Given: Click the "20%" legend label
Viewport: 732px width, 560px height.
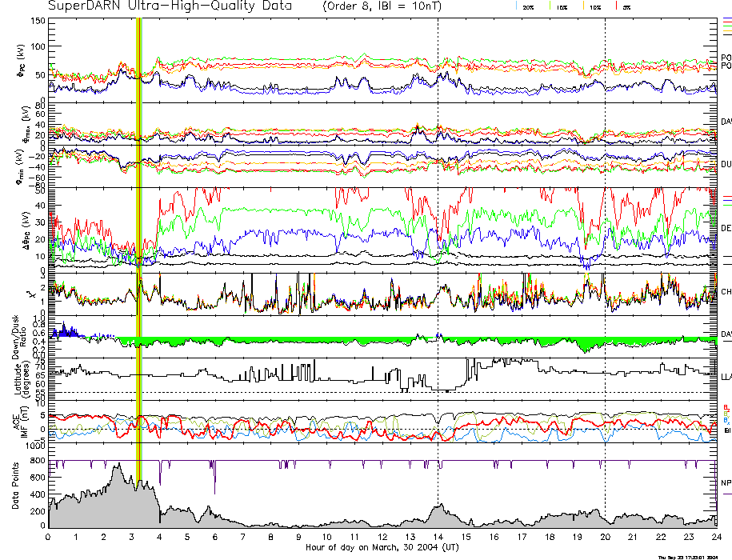Looking at the screenshot, I should pos(528,8).
